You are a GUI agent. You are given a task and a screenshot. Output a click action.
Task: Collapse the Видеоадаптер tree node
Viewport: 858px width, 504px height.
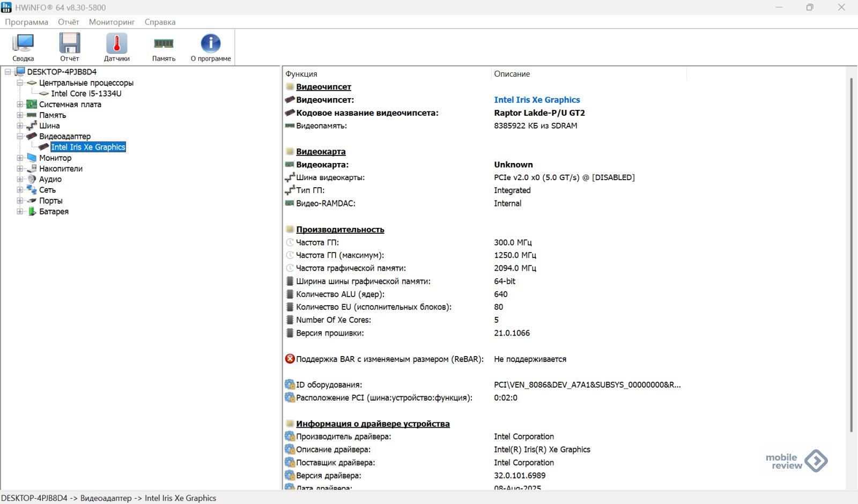20,136
